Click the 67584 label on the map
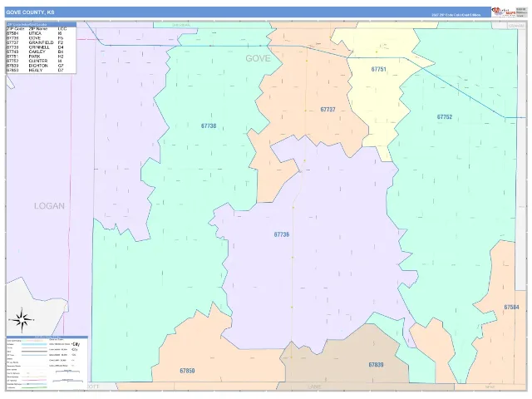The image size is (532, 399). (511, 307)
